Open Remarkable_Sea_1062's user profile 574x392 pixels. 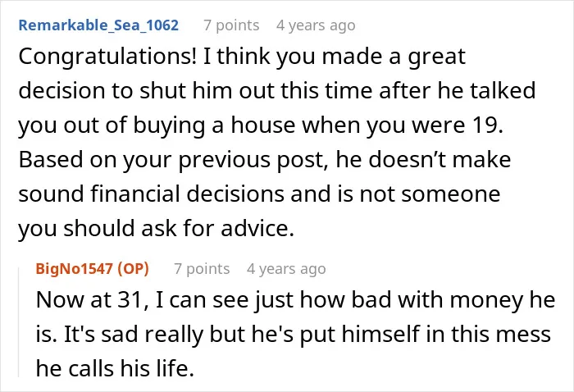click(98, 25)
